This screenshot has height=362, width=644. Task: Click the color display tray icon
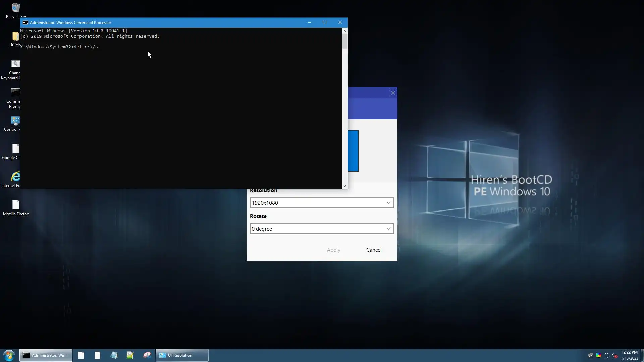coord(599,355)
